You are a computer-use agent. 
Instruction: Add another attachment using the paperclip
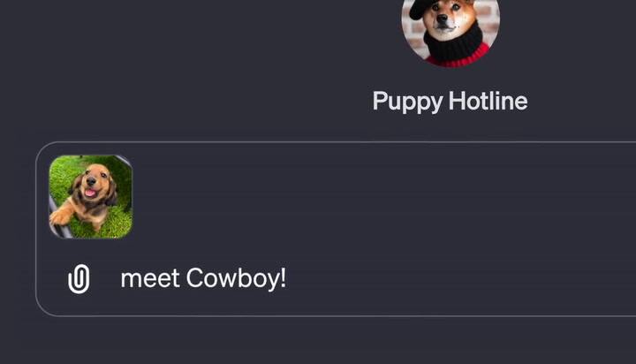tap(79, 279)
